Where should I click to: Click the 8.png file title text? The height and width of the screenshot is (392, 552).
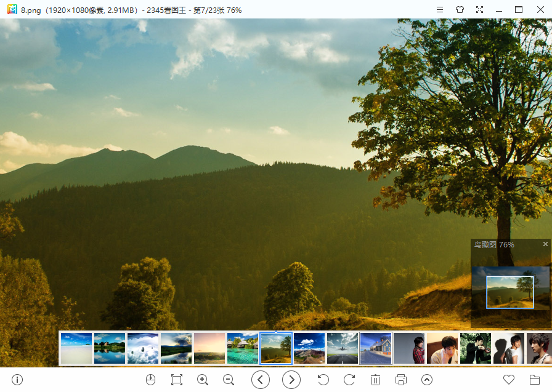(x=31, y=10)
